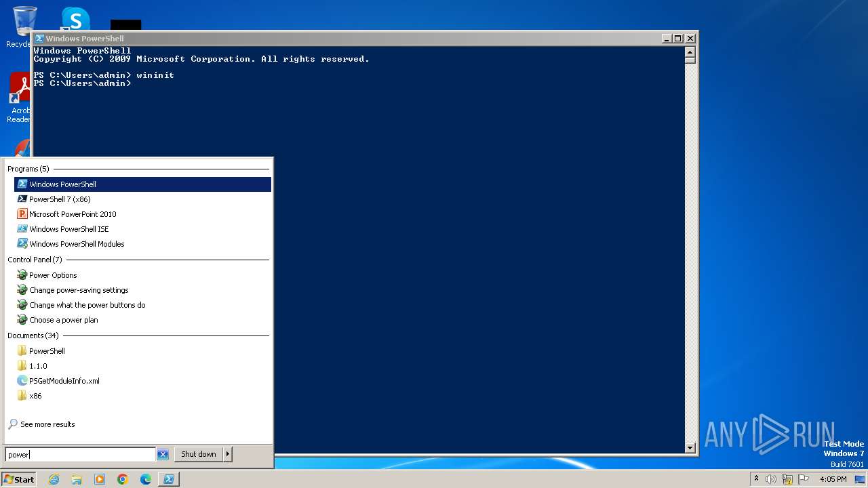Open Change what the power buttons do

click(x=142, y=305)
